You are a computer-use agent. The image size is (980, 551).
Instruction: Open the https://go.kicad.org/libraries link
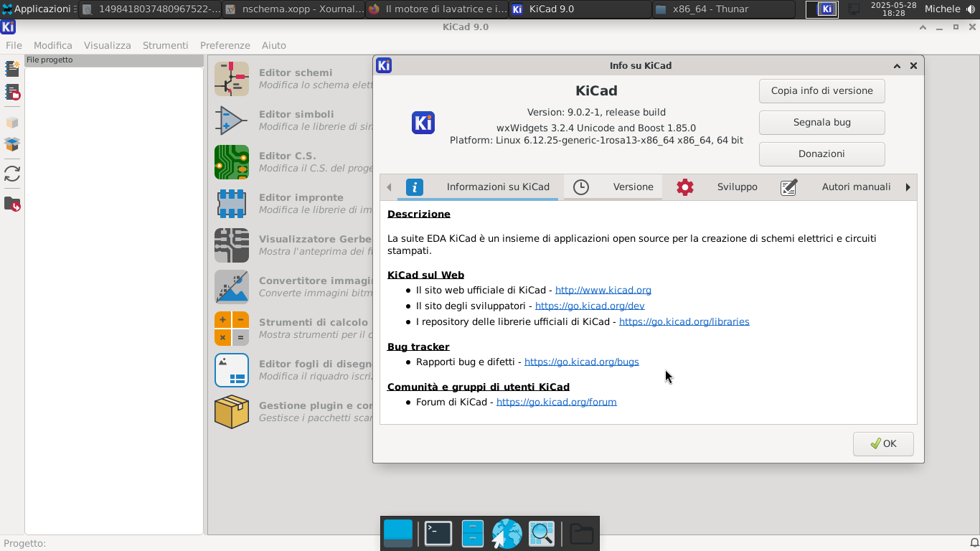(x=684, y=322)
